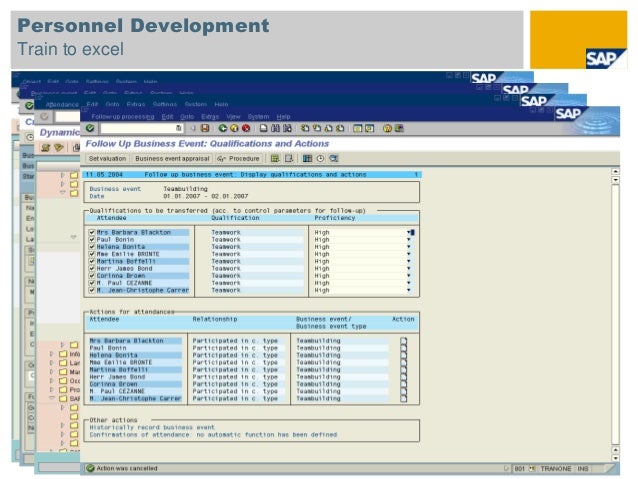Open command field history dropdown
Screen dimensions: 638x479
[x=179, y=128]
